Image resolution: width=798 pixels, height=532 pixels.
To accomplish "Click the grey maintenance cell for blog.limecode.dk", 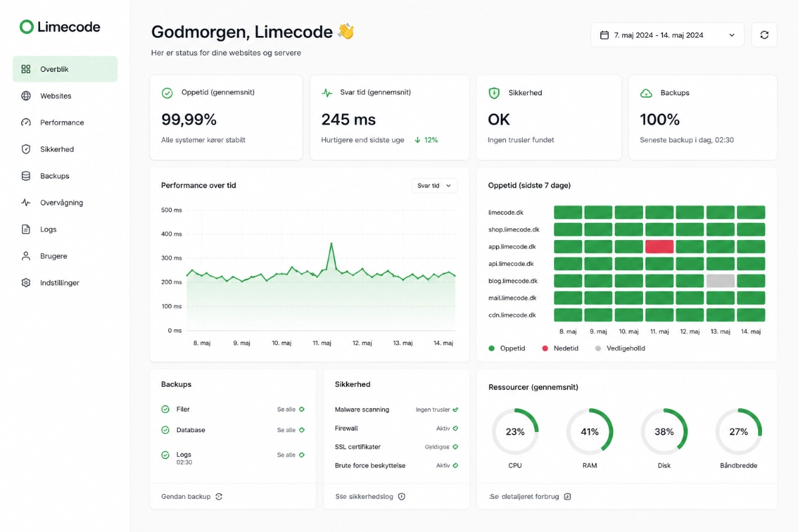I will [720, 281].
